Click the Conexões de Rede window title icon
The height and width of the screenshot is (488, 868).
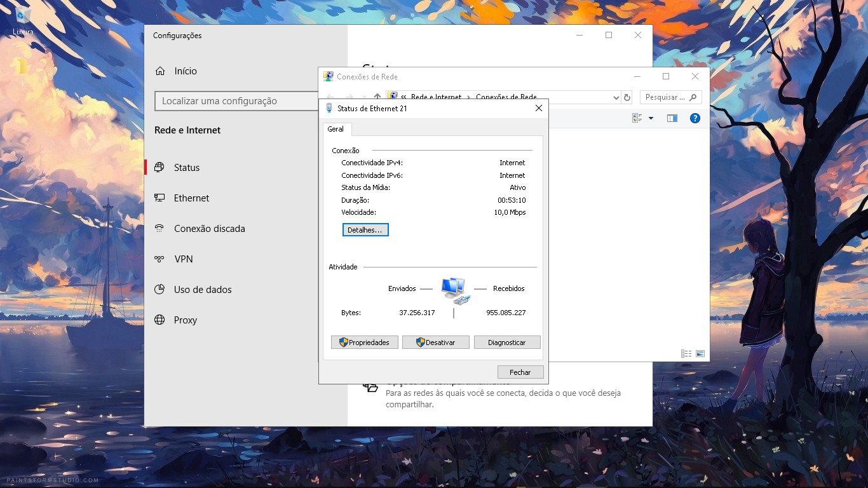pos(329,76)
